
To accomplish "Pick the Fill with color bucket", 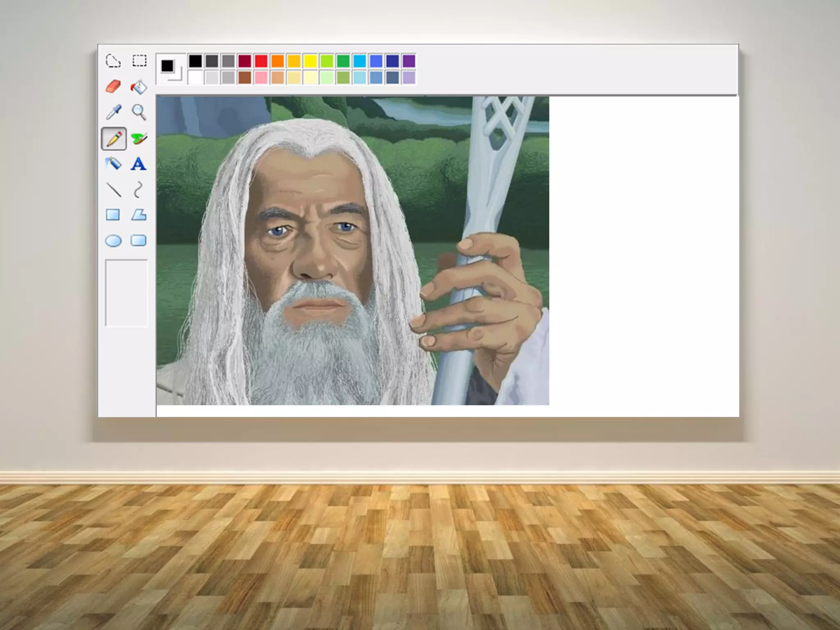I will (x=139, y=87).
